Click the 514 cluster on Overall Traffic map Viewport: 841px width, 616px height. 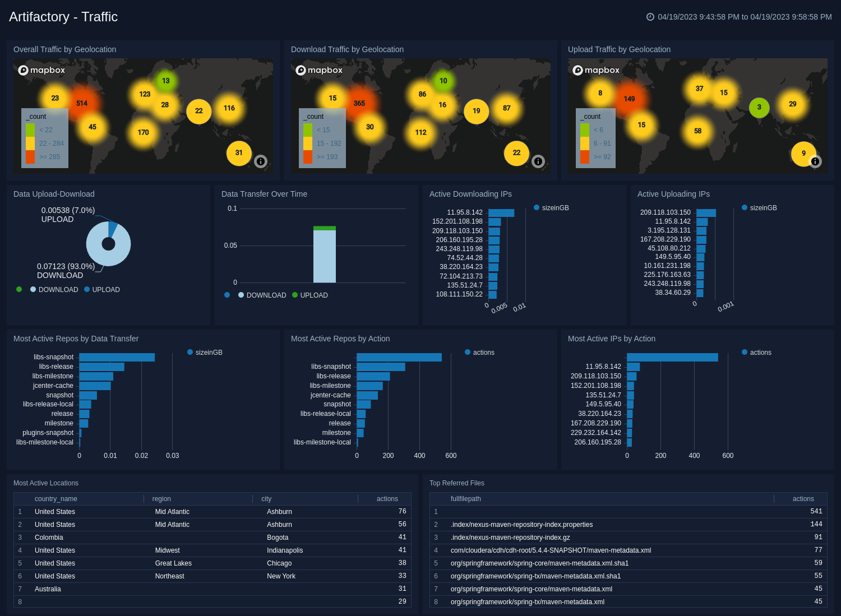(x=82, y=103)
